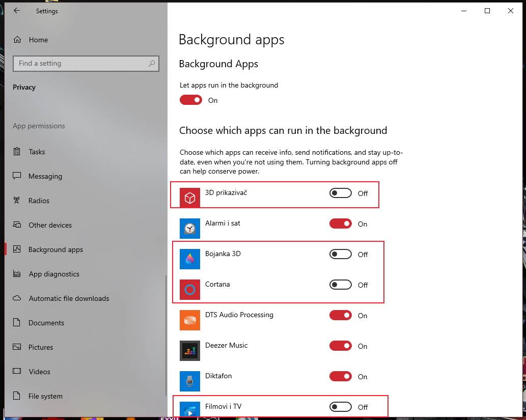The width and height of the screenshot is (526, 420).
Task: Enable the Cortana background toggle
Action: pos(340,285)
